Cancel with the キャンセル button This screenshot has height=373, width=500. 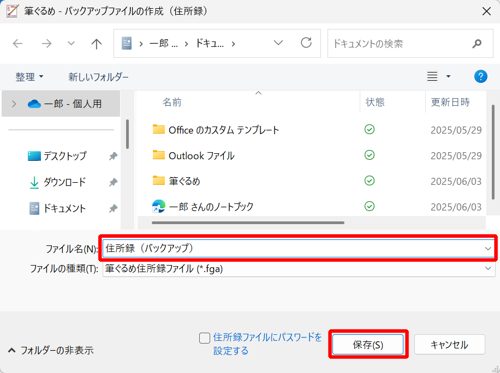click(449, 344)
